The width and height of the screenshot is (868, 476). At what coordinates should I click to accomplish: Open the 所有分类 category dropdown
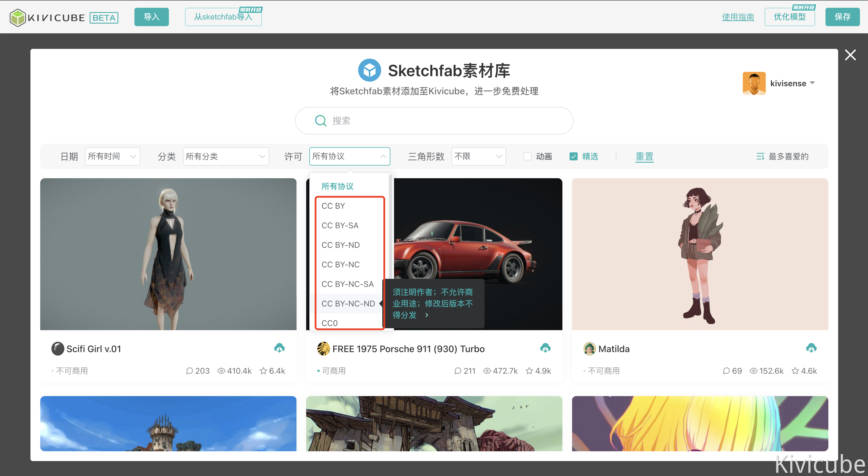[x=225, y=156]
